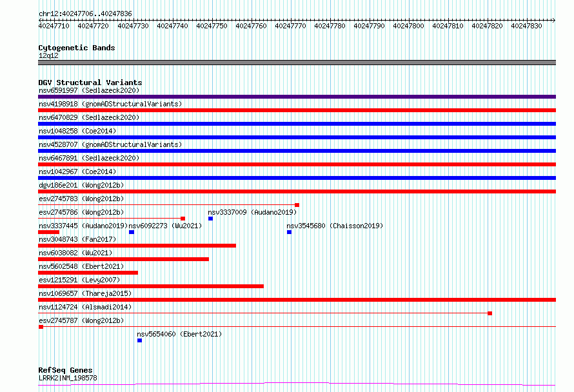Click variant label nsv6092273 (Wu2021)

pyautogui.click(x=165, y=226)
